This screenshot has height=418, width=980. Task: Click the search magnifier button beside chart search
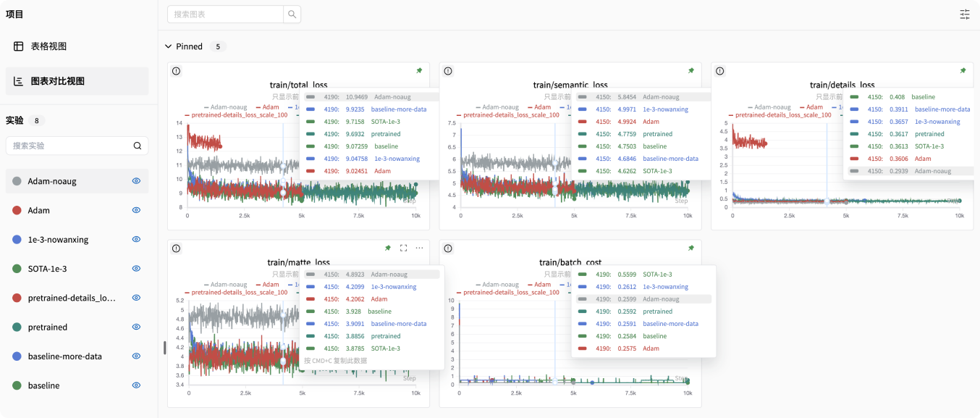[x=292, y=14]
